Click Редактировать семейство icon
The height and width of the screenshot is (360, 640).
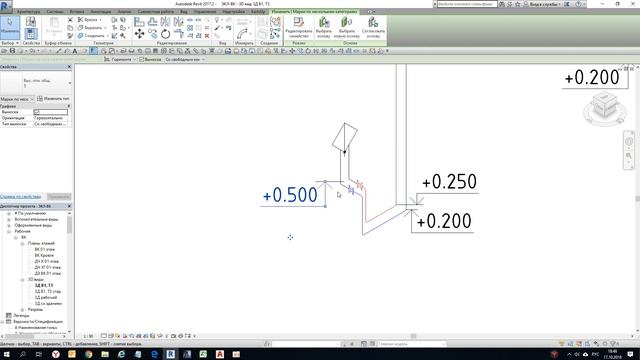point(299,27)
